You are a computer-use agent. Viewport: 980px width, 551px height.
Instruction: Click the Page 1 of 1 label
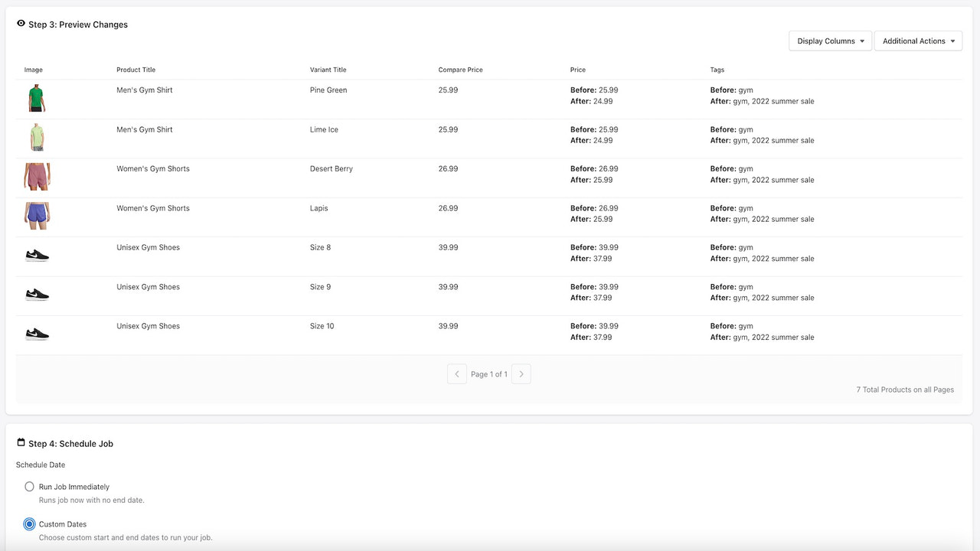[x=489, y=374]
